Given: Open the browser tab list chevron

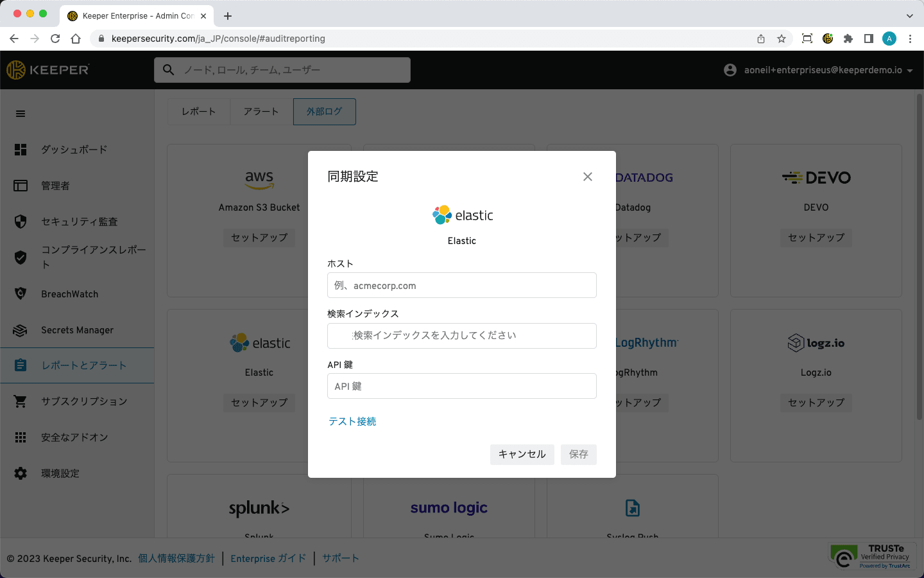Looking at the screenshot, I should [x=909, y=16].
